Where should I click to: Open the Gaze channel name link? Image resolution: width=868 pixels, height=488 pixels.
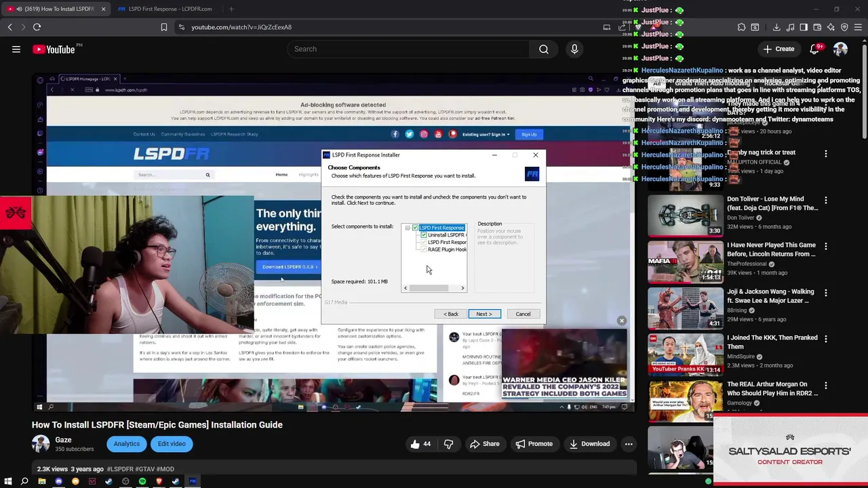point(63,440)
